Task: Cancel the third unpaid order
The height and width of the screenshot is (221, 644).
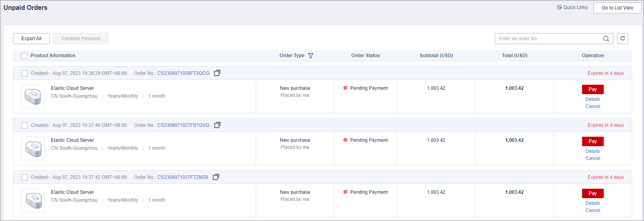Action: pos(592,210)
